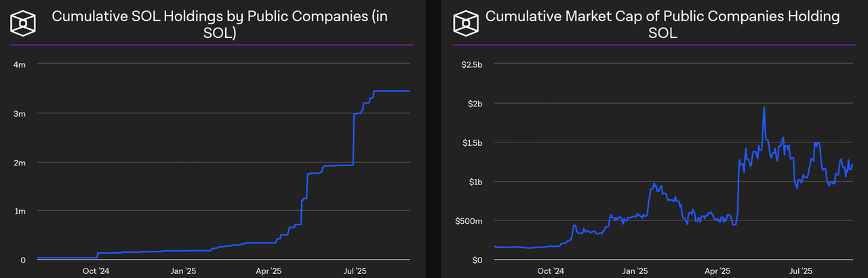Click the 2m y-axis label on holdings chart
This screenshot has height=278, width=868.
(22, 163)
